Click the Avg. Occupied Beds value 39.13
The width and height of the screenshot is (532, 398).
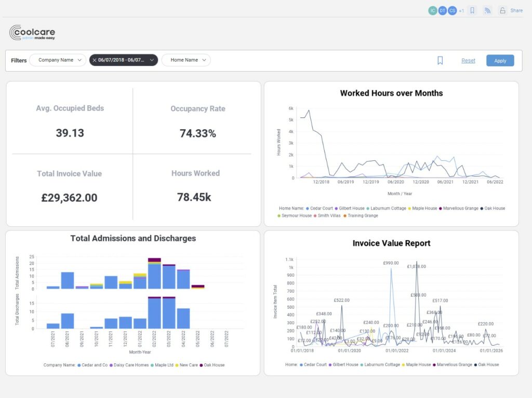tap(70, 133)
